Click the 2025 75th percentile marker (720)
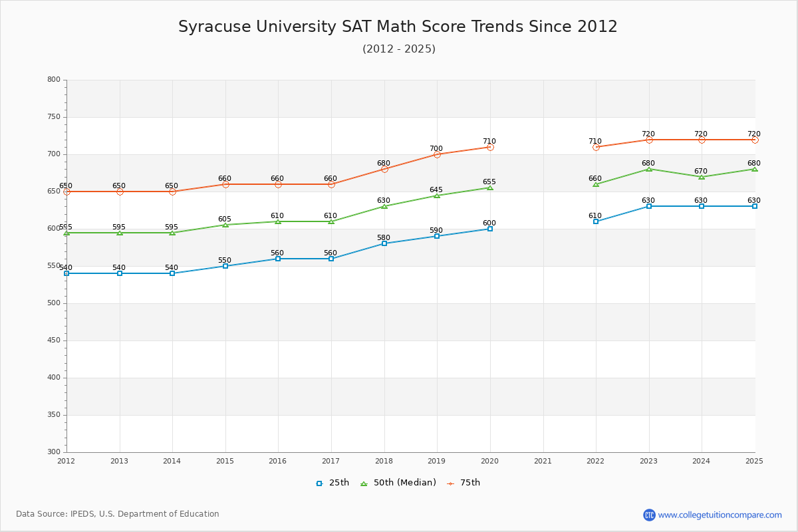 coord(755,140)
